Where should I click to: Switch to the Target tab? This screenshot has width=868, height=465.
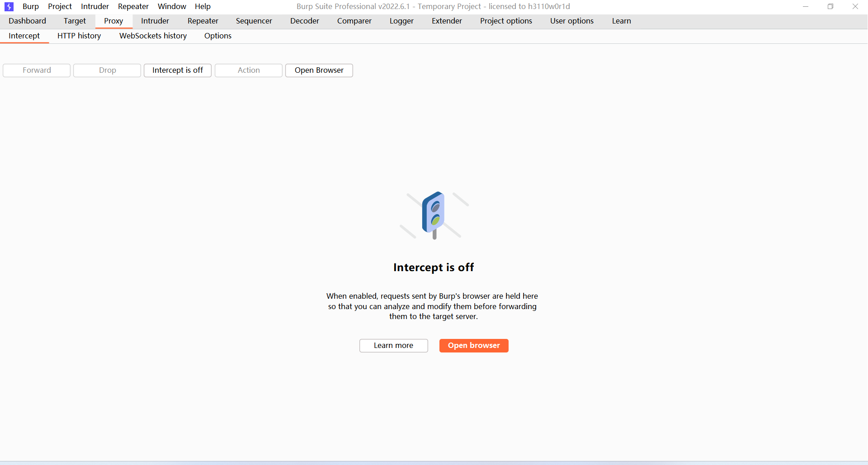click(x=75, y=21)
